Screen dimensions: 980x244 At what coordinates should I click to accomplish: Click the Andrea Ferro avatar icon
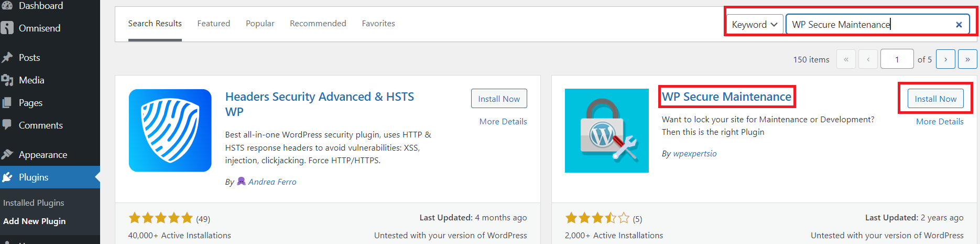(242, 181)
